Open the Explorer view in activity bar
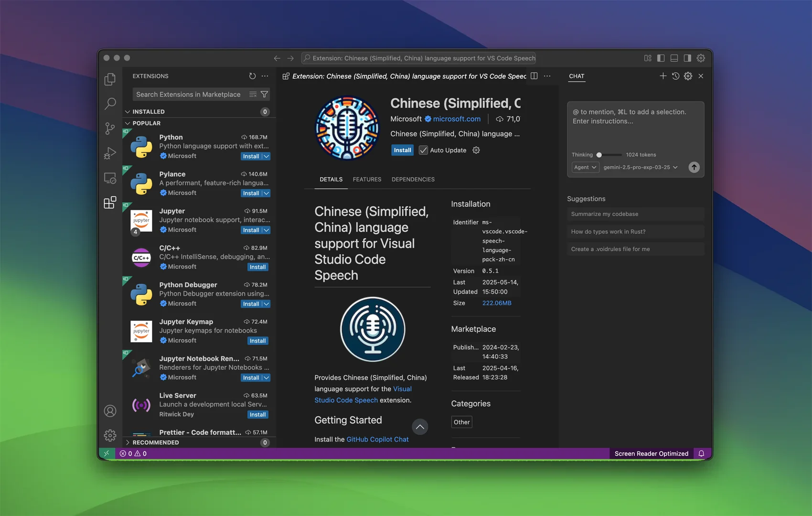Image resolution: width=812 pixels, height=516 pixels. pyautogui.click(x=110, y=79)
